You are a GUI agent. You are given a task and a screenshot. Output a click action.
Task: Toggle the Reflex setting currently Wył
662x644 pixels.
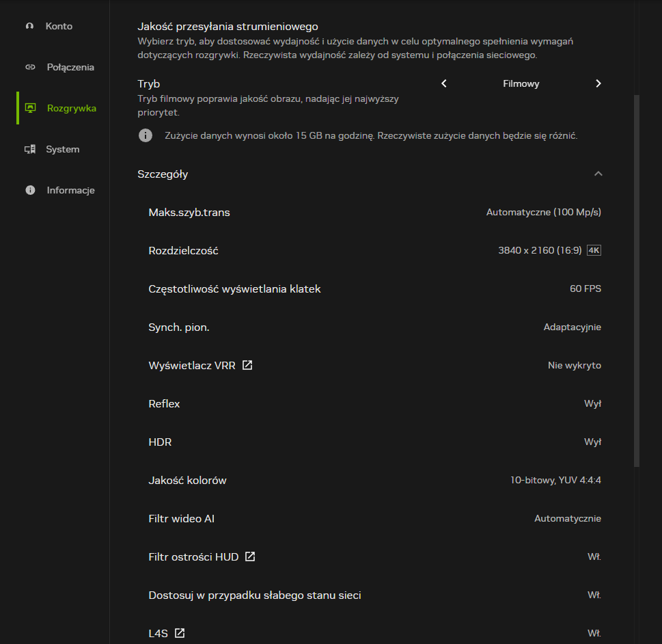[592, 403]
